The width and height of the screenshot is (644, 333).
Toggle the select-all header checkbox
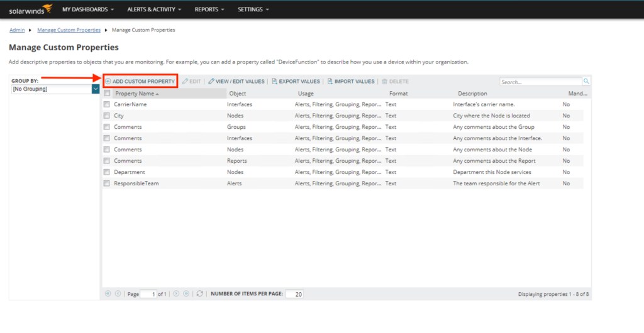[107, 94]
